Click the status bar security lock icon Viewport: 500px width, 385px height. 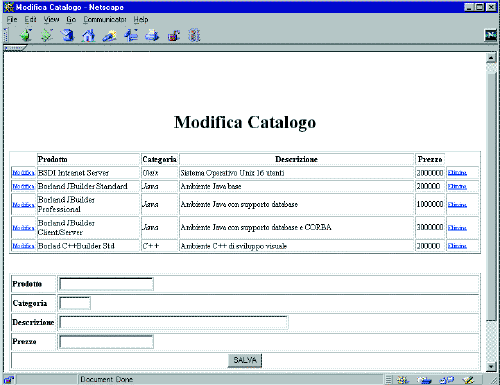(9, 379)
